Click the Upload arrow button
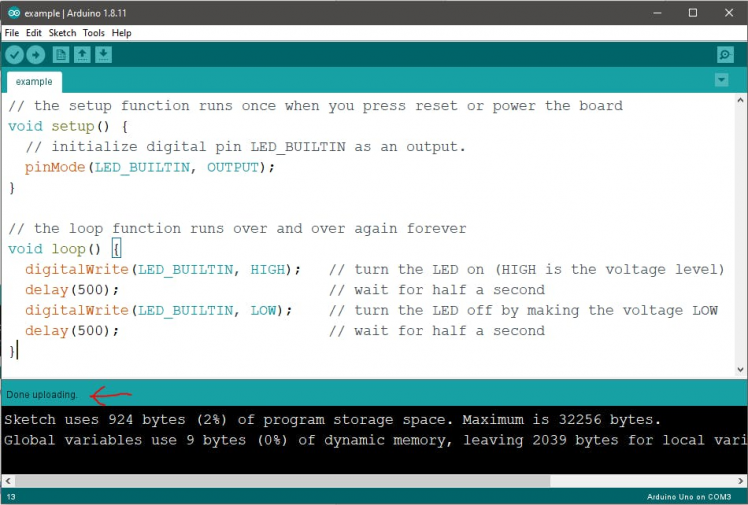 (x=36, y=55)
